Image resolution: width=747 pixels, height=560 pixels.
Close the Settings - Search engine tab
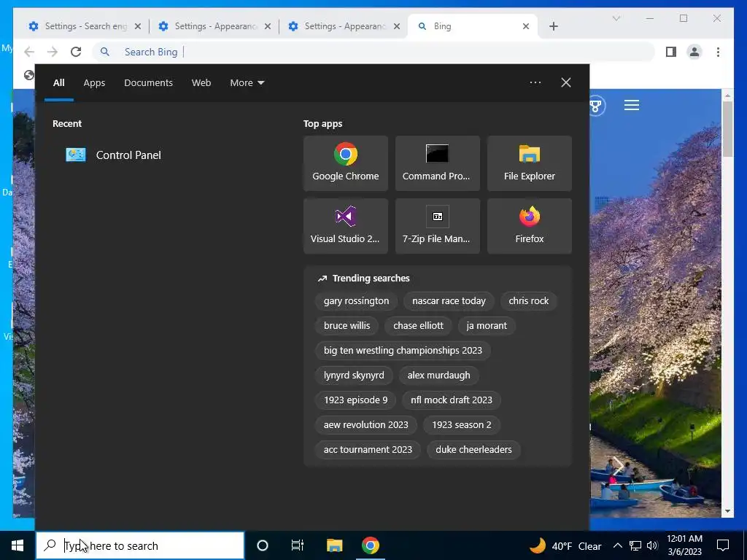click(x=138, y=26)
